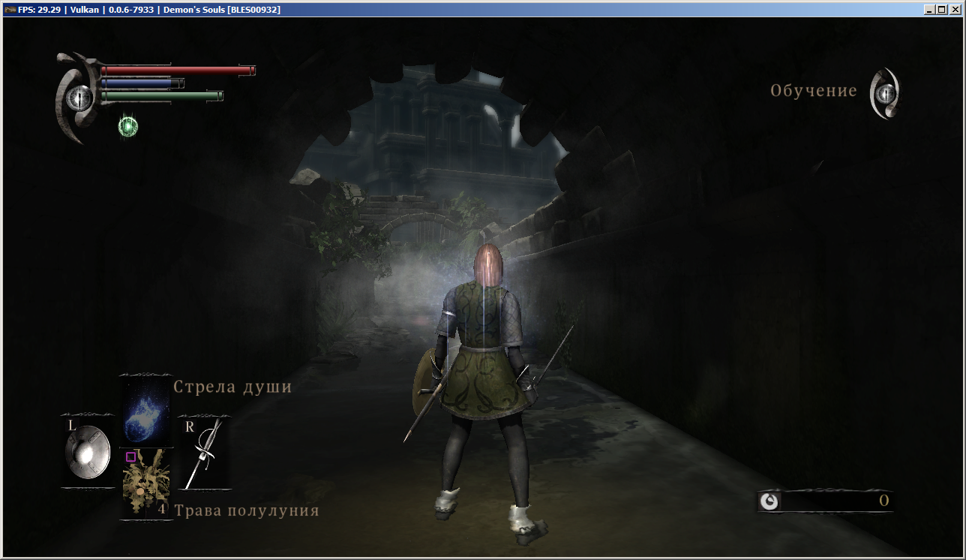Image resolution: width=966 pixels, height=560 pixels.
Task: Click the souls counter icon
Action: coord(769,501)
